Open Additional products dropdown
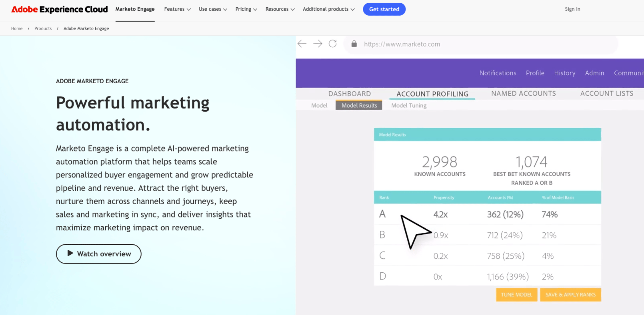The image size is (644, 324). (x=328, y=9)
